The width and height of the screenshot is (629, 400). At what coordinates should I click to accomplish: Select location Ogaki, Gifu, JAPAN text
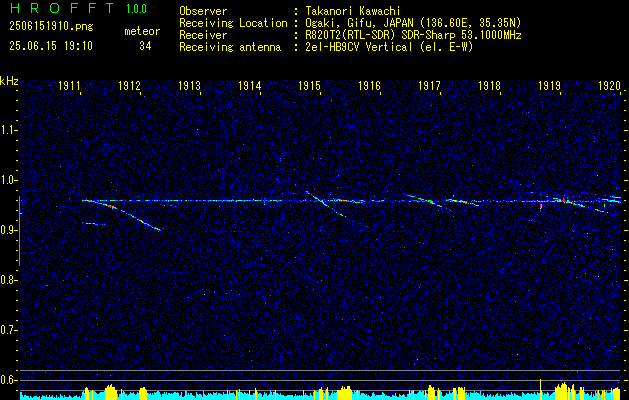(413, 23)
